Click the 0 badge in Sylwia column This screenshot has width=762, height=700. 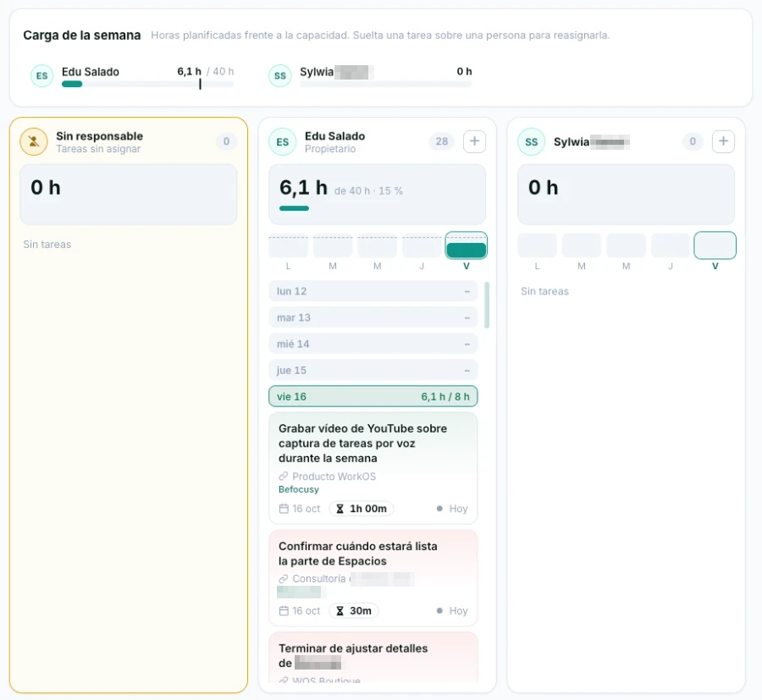(693, 141)
